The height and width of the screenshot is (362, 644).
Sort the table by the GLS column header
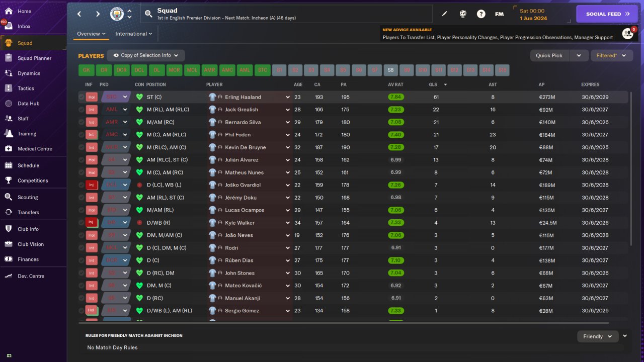433,84
